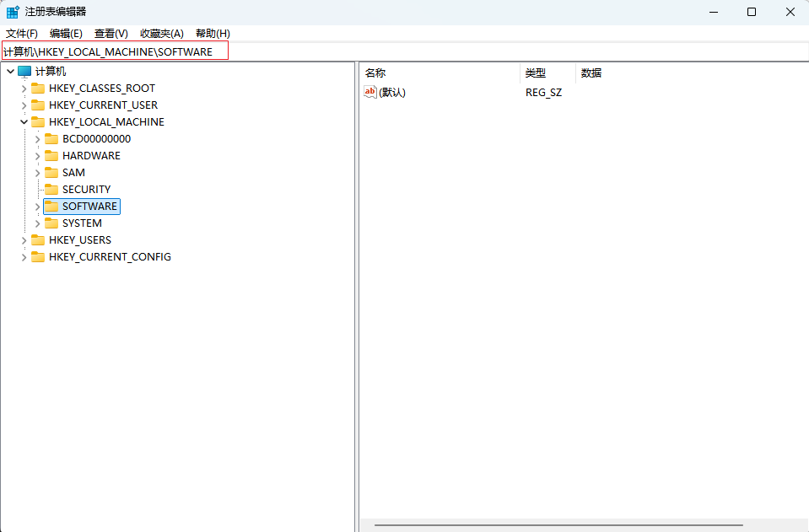Expand the SOFTWARE key chevron
The image size is (809, 532).
tap(37, 207)
